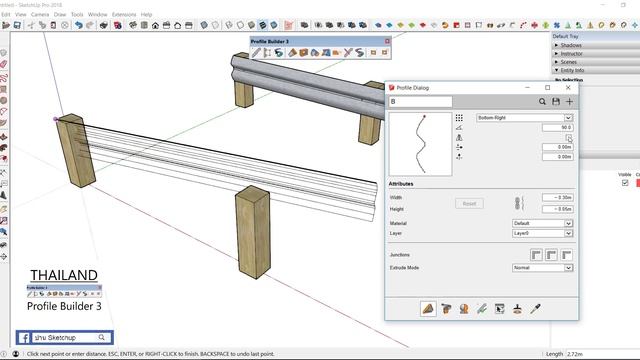The width and height of the screenshot is (640, 360).
Task: Click the rotation angle icon in Profile Dialog
Action: [459, 128]
